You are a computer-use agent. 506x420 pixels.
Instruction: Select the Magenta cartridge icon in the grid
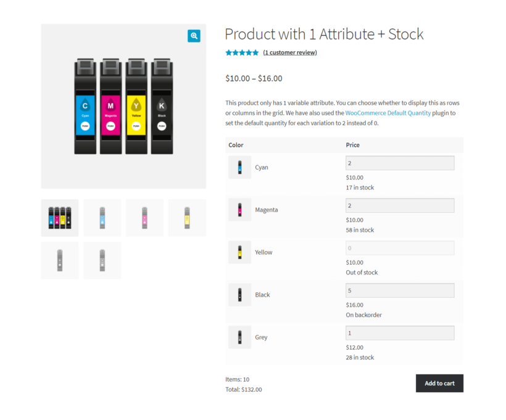pyautogui.click(x=239, y=210)
